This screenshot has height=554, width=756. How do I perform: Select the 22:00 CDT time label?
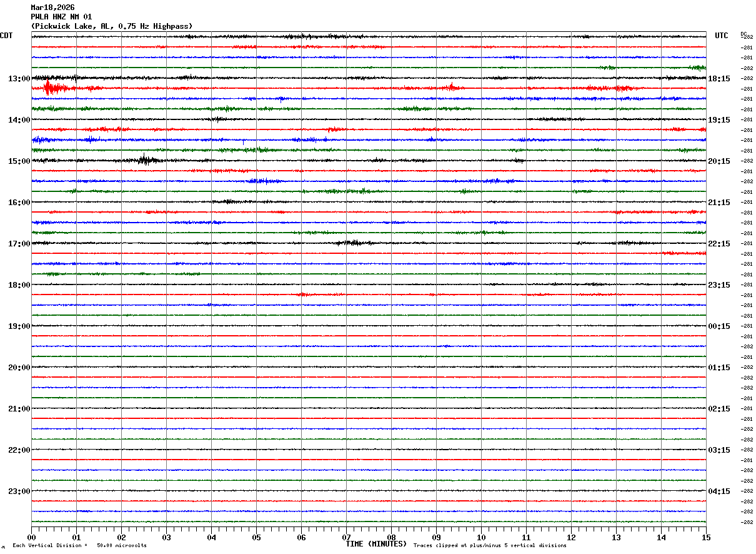pyautogui.click(x=19, y=450)
